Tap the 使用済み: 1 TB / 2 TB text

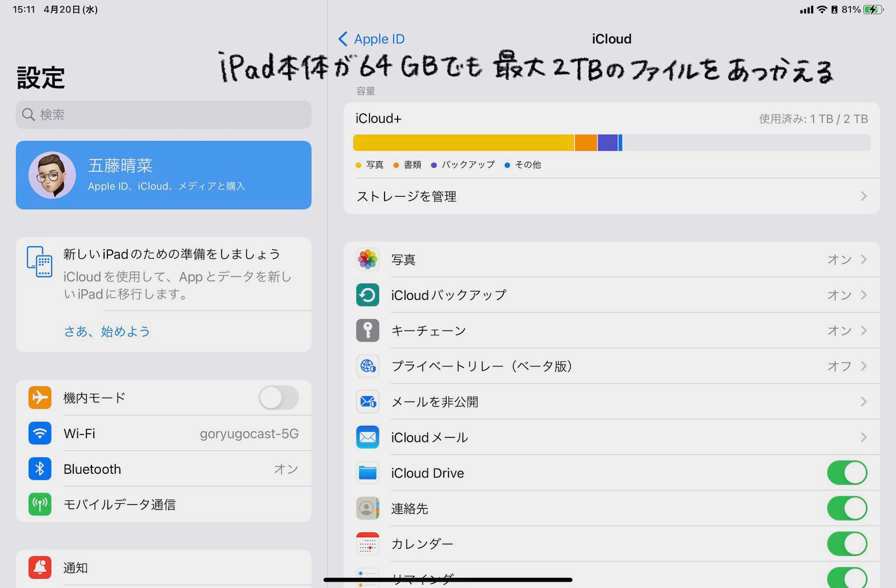(813, 119)
